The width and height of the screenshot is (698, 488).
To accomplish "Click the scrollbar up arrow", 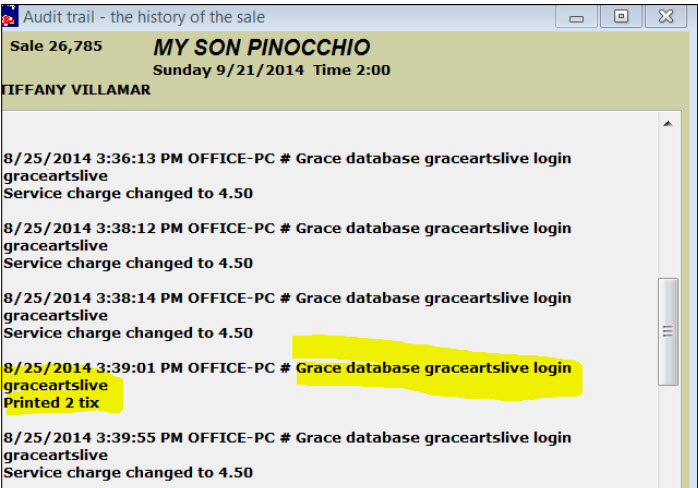I will [x=667, y=124].
